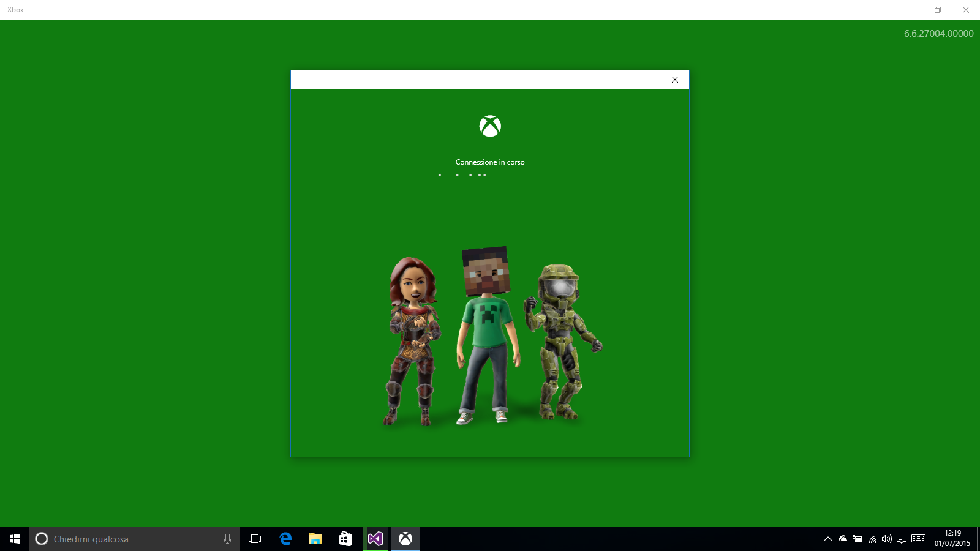Activate the Cortana microphone icon
980x551 pixels.
[227, 539]
